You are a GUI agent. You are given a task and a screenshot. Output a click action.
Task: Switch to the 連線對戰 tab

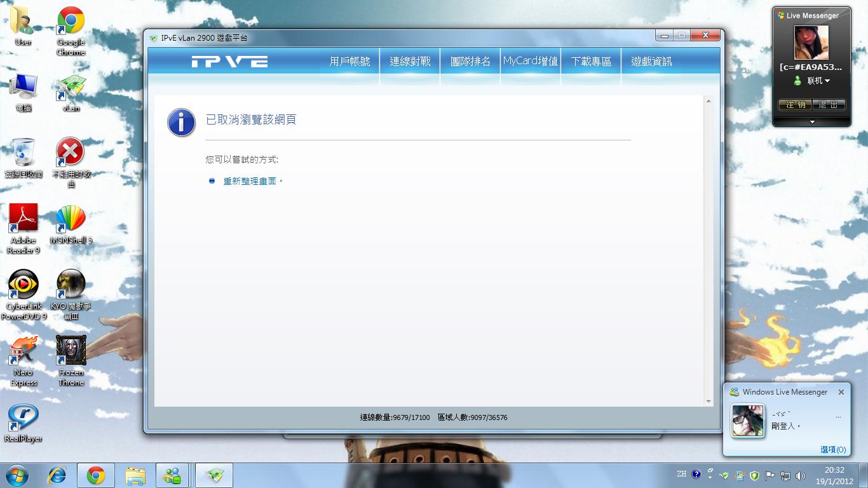click(x=410, y=62)
